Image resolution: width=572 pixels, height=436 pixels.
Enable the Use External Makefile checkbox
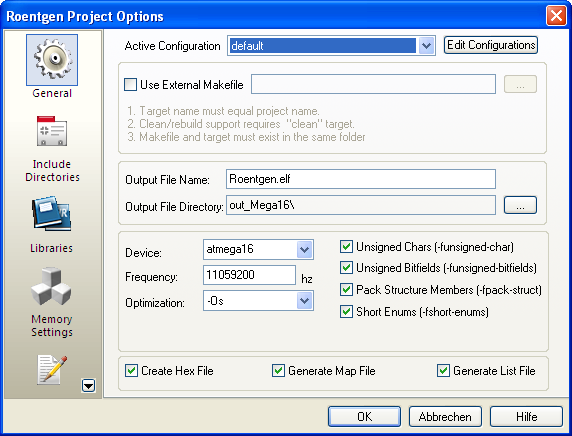point(131,85)
